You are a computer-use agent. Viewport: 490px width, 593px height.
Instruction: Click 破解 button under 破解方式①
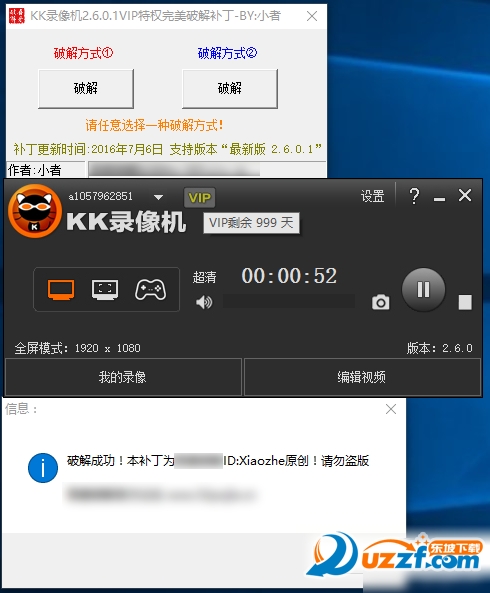(x=86, y=88)
